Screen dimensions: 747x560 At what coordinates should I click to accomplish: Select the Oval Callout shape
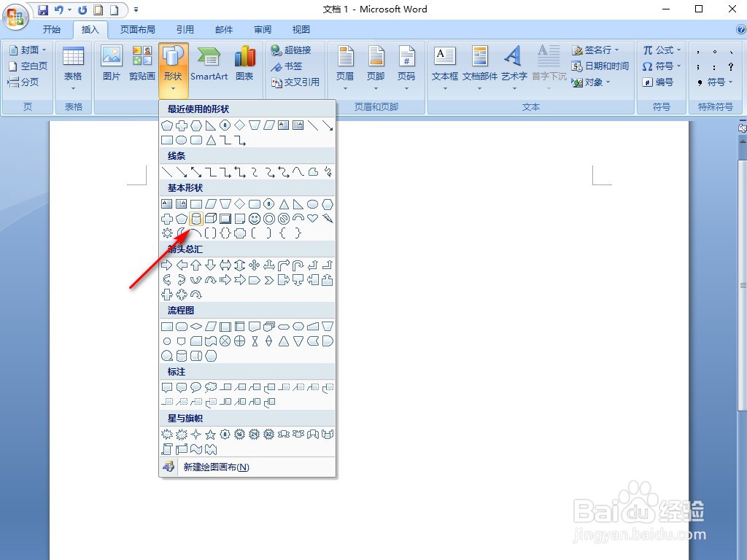click(x=196, y=388)
